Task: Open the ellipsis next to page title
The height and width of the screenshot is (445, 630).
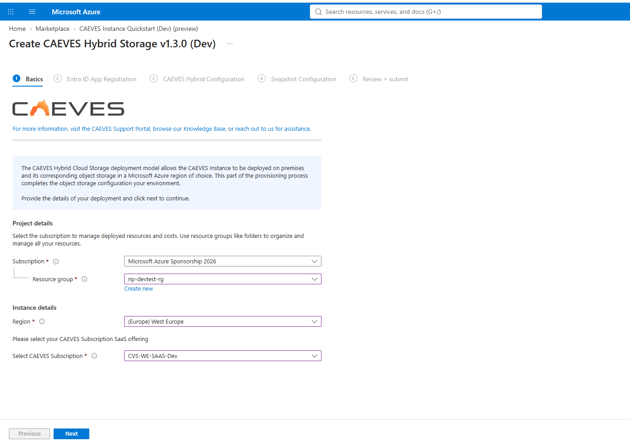Action: [x=230, y=43]
